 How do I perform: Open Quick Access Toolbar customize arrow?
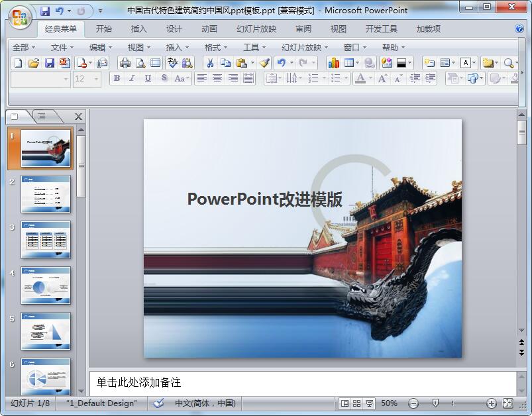pyautogui.click(x=100, y=11)
